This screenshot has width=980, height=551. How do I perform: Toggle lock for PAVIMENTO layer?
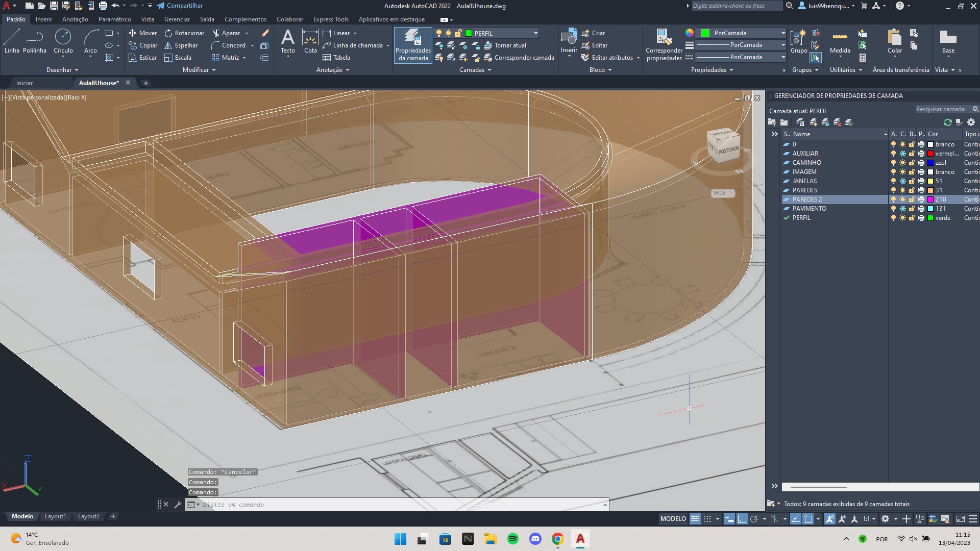coord(912,209)
